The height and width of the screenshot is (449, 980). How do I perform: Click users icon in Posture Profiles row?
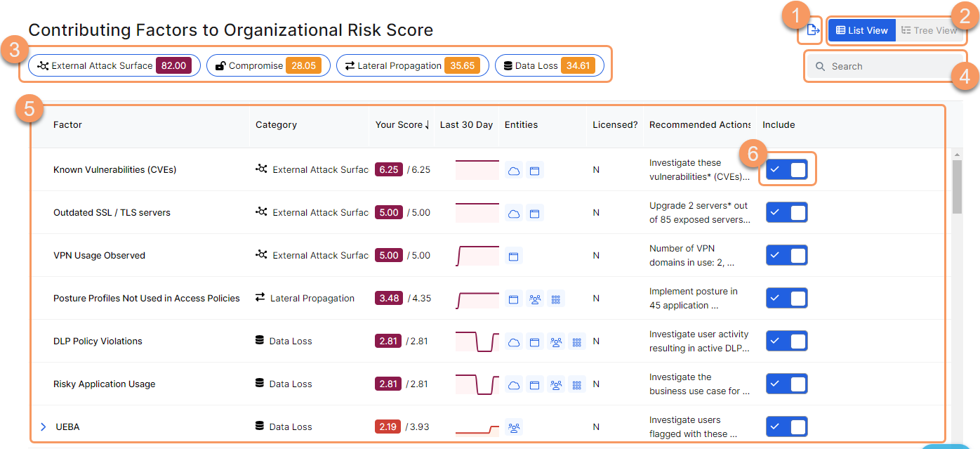pyautogui.click(x=535, y=299)
